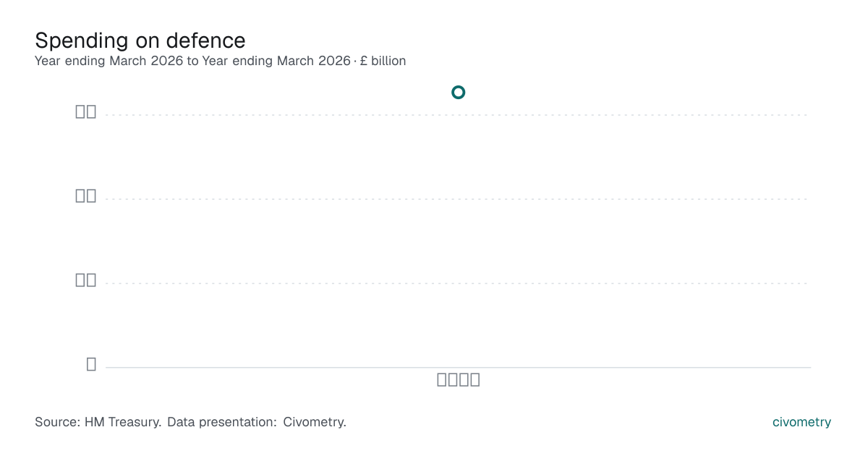Click the teal circular data point marker
The width and height of the screenshot is (868, 456).
[458, 92]
